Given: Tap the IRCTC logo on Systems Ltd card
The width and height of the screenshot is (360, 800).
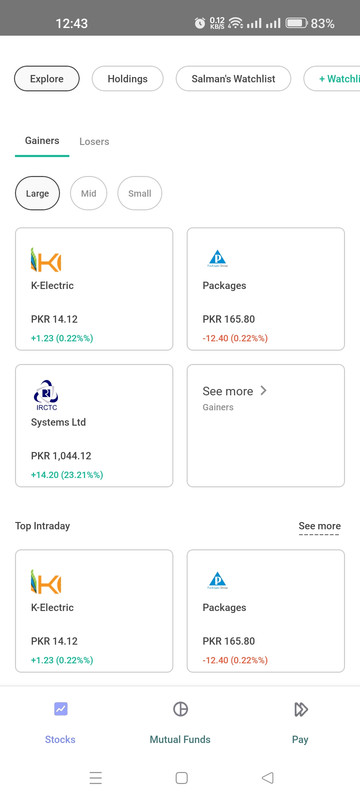Looking at the screenshot, I should pos(46,395).
